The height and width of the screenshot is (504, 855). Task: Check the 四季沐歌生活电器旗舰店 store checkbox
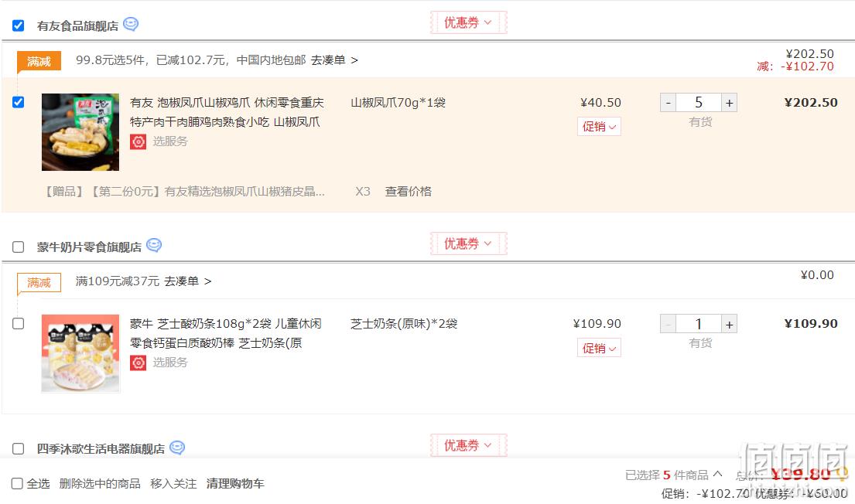pyautogui.click(x=18, y=448)
